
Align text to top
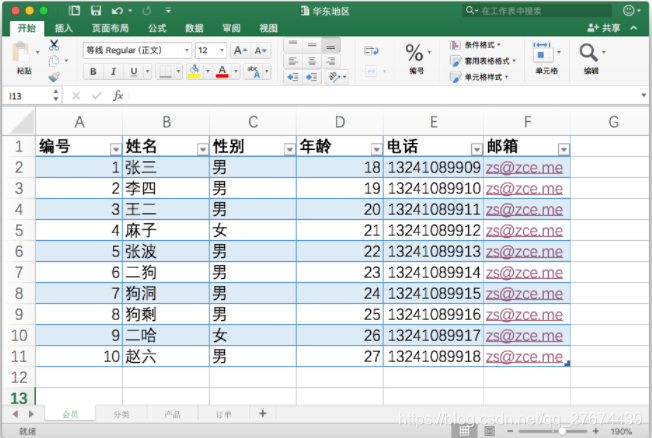293,45
